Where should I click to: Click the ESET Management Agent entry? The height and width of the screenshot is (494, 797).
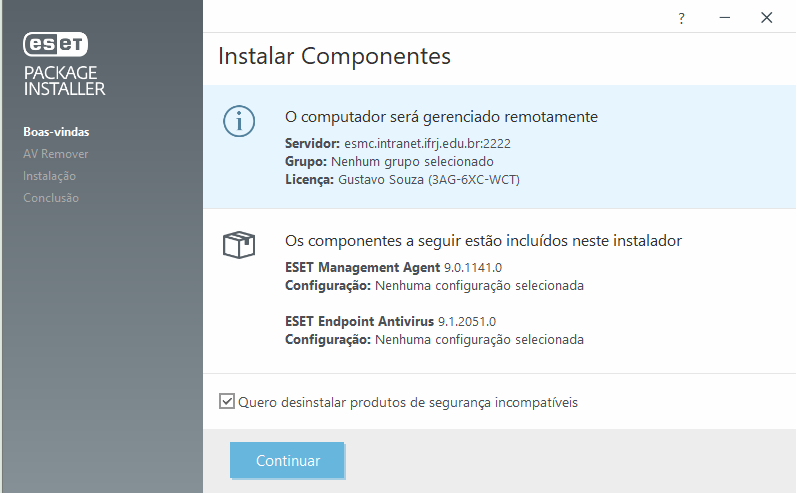pyautogui.click(x=362, y=268)
